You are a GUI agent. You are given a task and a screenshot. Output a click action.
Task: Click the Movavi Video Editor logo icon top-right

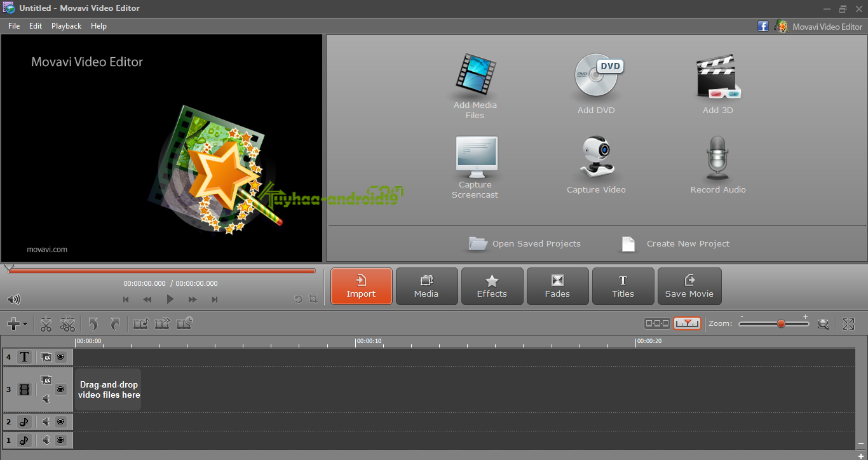coord(781,26)
